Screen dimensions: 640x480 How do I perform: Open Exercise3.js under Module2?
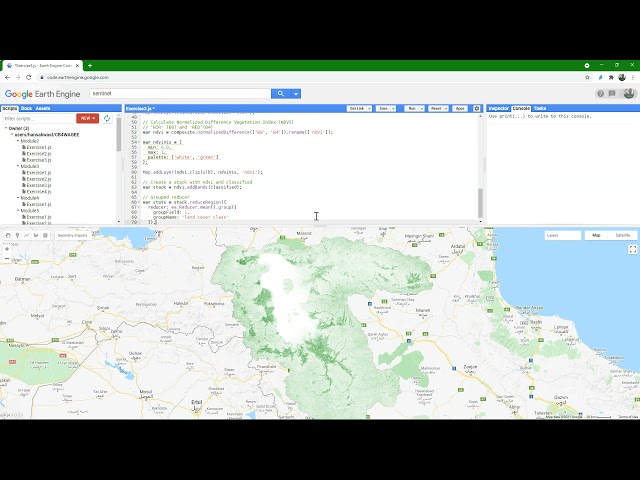tap(39, 160)
